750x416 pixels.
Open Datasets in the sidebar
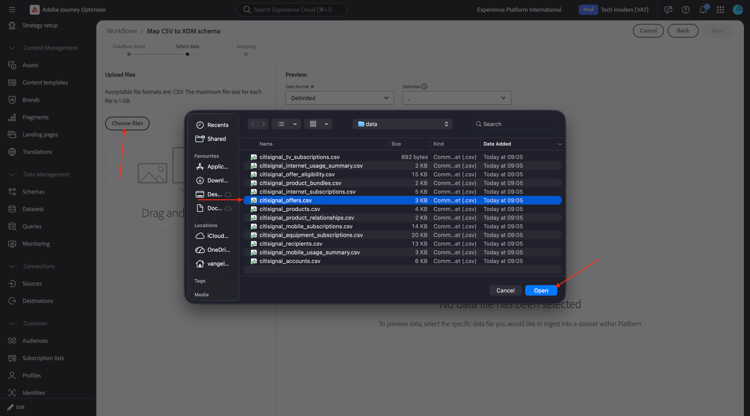pos(33,209)
